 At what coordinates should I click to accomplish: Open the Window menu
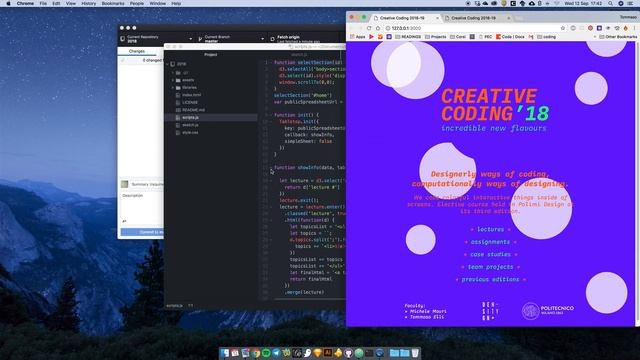coord(158,3)
